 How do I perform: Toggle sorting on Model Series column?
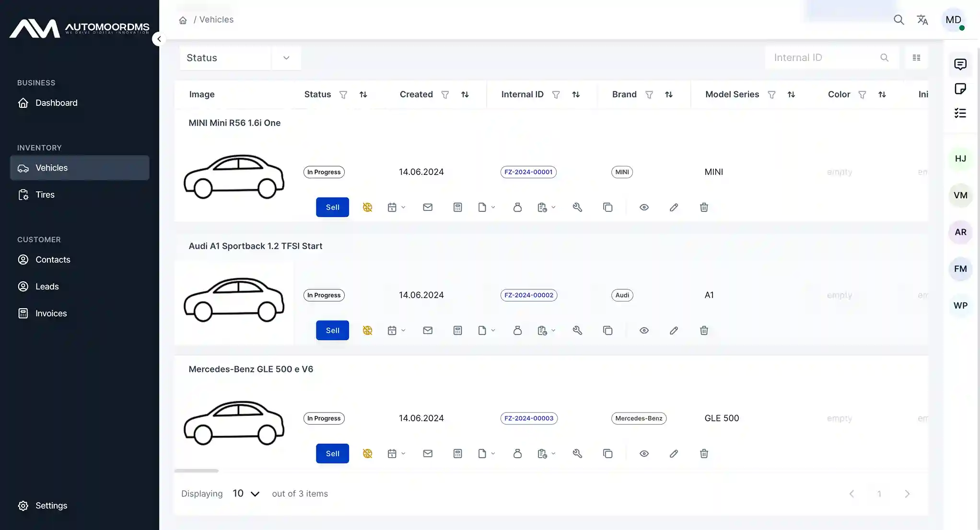click(791, 94)
